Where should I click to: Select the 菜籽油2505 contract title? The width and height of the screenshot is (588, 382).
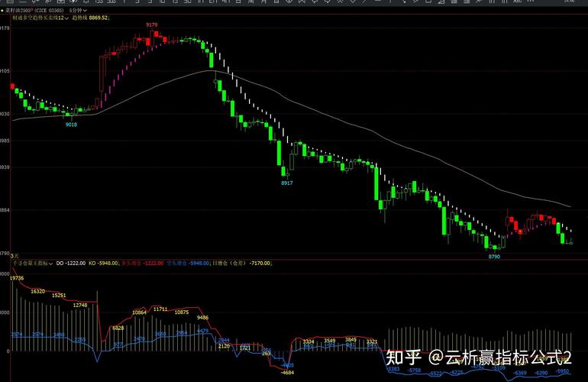24,11
